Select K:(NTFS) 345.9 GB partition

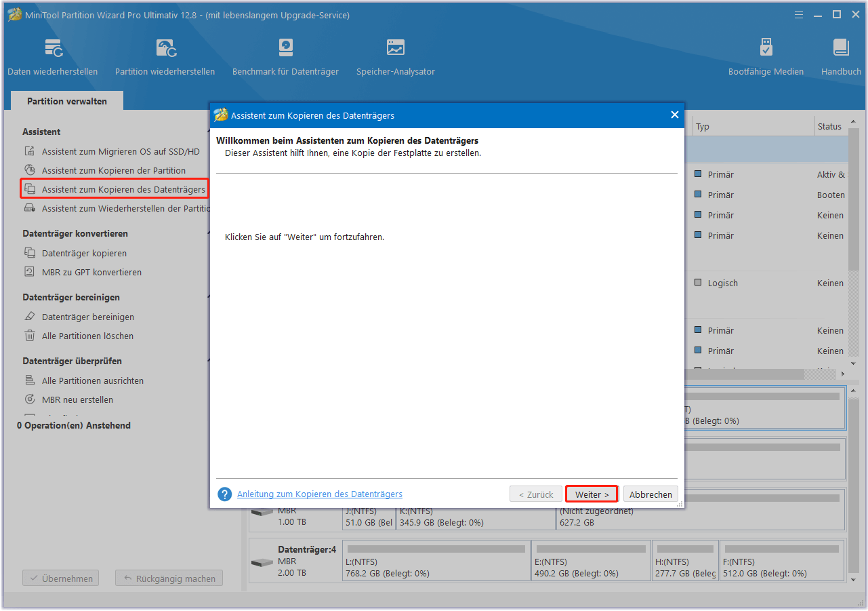(476, 519)
